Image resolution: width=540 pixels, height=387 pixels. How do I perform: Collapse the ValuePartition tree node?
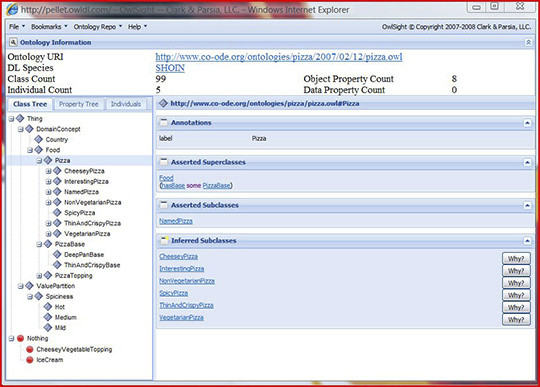pos(21,286)
